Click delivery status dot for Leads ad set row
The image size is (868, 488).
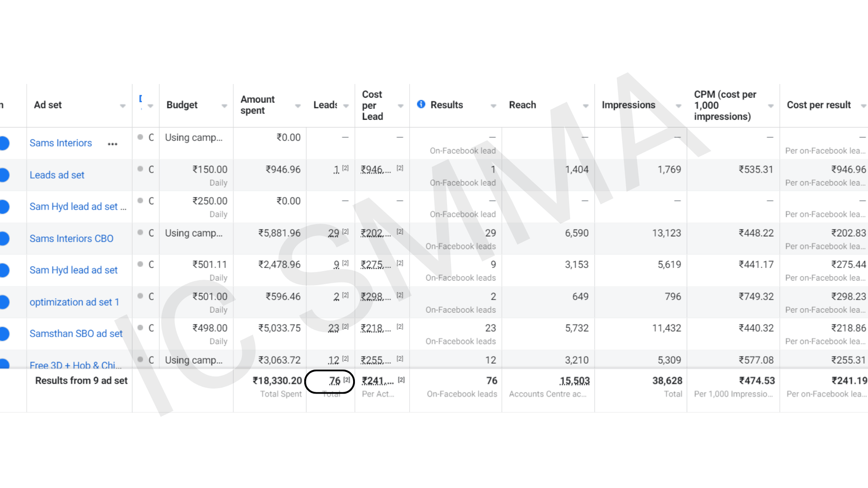pos(140,169)
